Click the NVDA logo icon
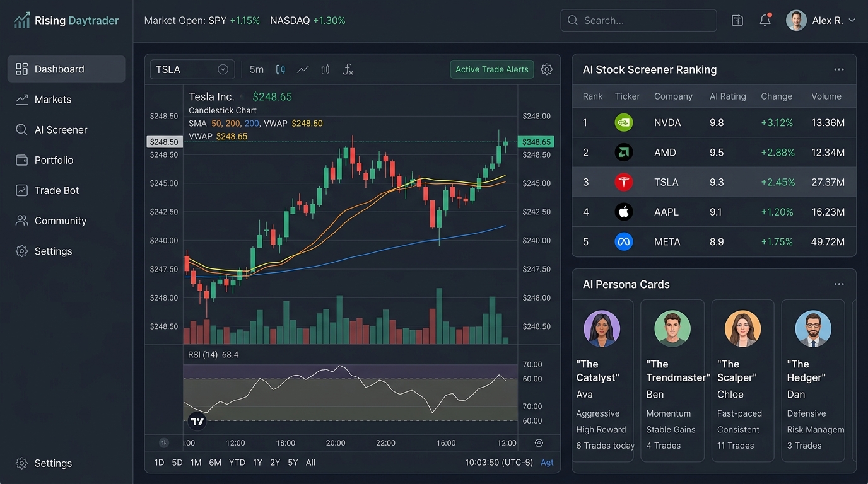Viewport: 868px width, 484px height. pos(624,123)
